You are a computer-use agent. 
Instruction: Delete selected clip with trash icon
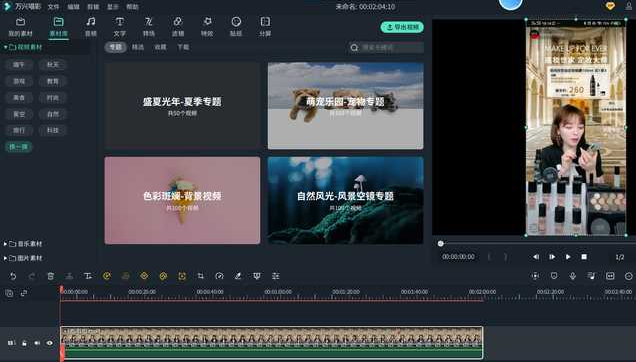51,276
